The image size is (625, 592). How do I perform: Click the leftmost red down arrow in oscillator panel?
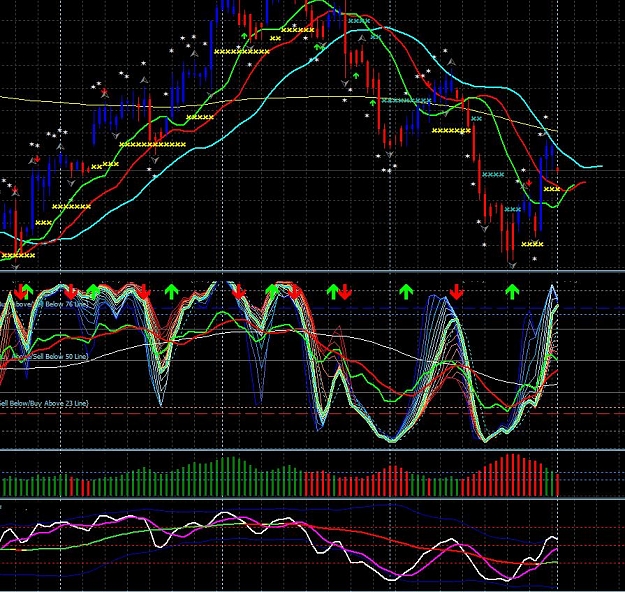point(20,292)
